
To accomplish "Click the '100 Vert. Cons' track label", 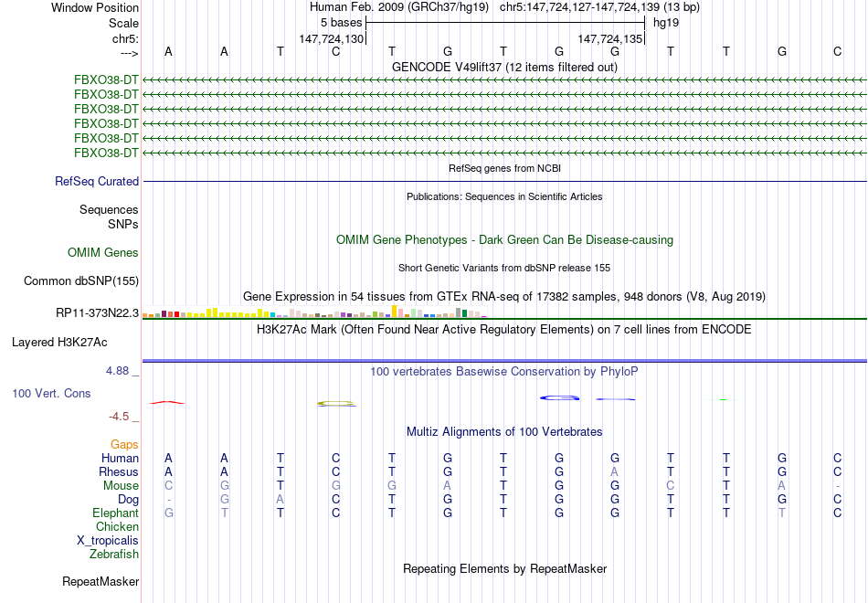I will (x=51, y=393).
